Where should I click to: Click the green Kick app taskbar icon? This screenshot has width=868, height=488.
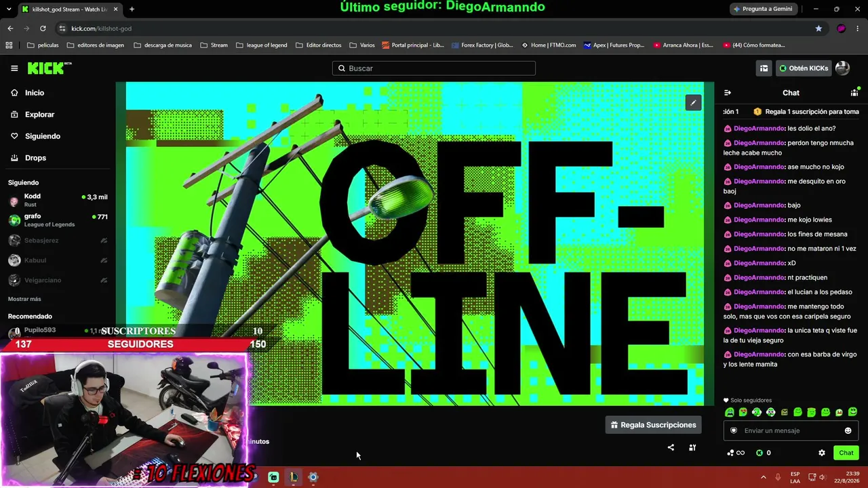(x=273, y=477)
